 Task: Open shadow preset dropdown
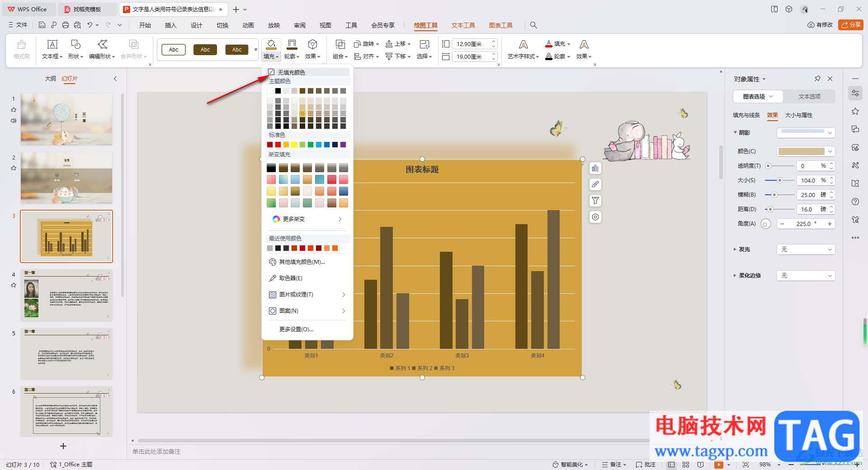coord(806,132)
